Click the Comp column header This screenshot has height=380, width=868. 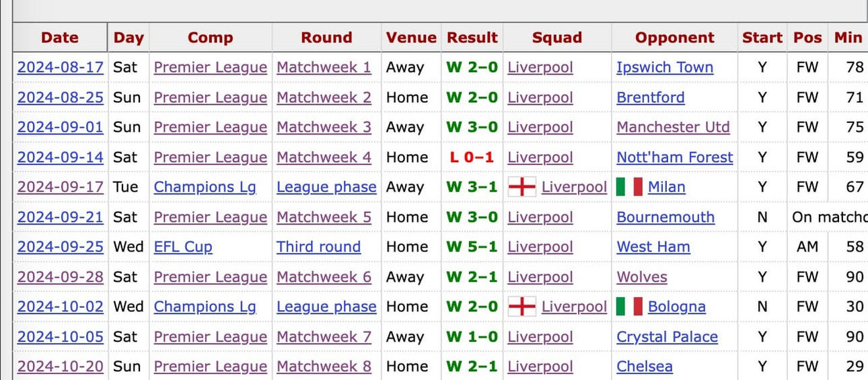[x=211, y=38]
